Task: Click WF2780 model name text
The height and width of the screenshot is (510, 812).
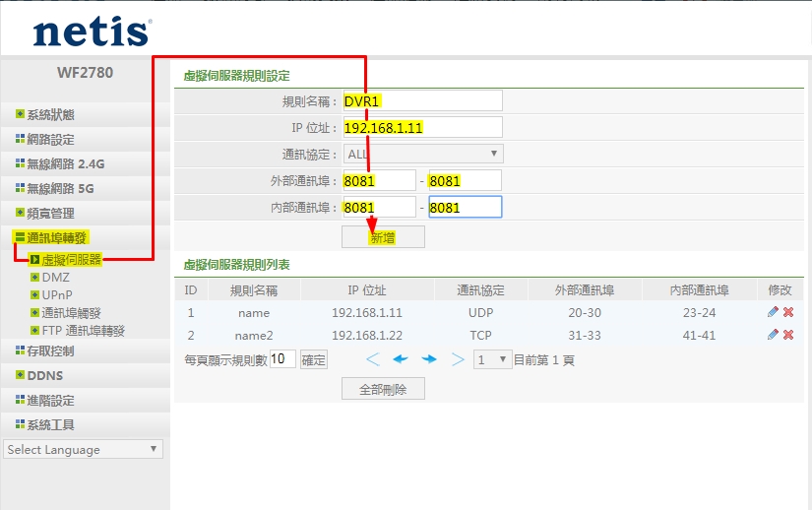Action: pyautogui.click(x=85, y=73)
